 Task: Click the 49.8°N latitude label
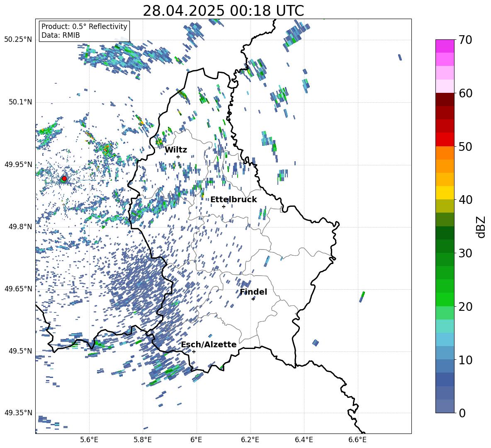point(20,227)
